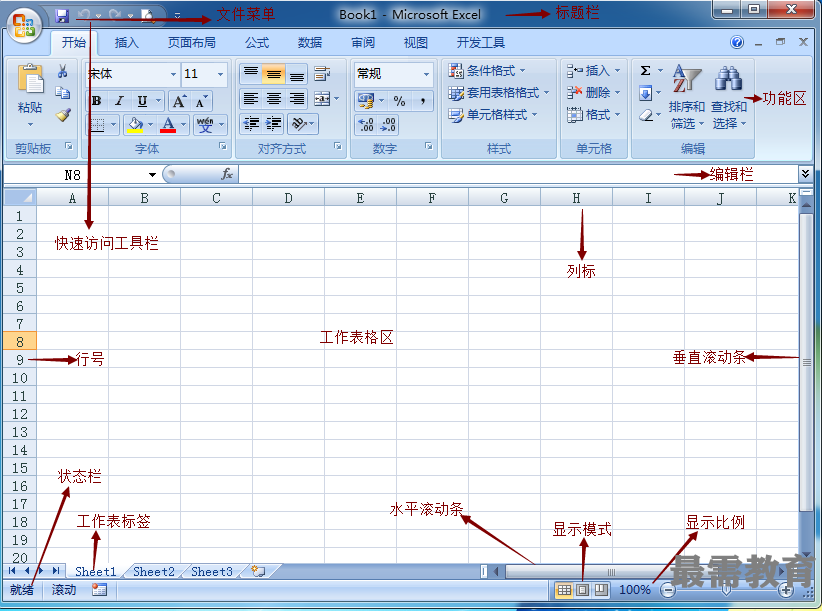822x611 pixels.
Task: Increase indent in cell
Action: tap(274, 124)
